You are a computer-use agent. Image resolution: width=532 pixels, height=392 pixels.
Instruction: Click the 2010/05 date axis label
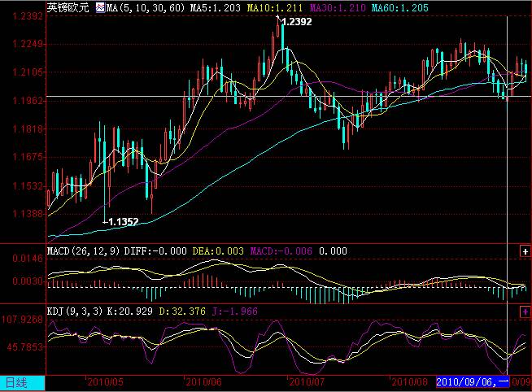tap(105, 382)
